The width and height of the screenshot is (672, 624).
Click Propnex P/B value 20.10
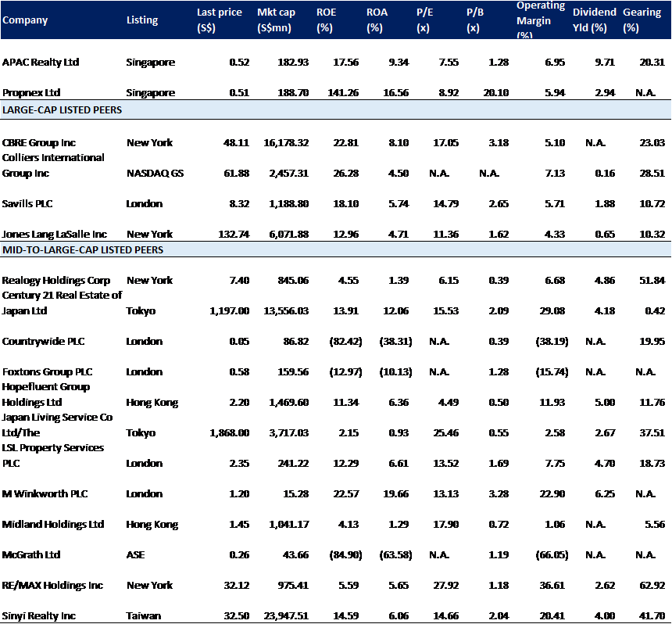pos(496,92)
